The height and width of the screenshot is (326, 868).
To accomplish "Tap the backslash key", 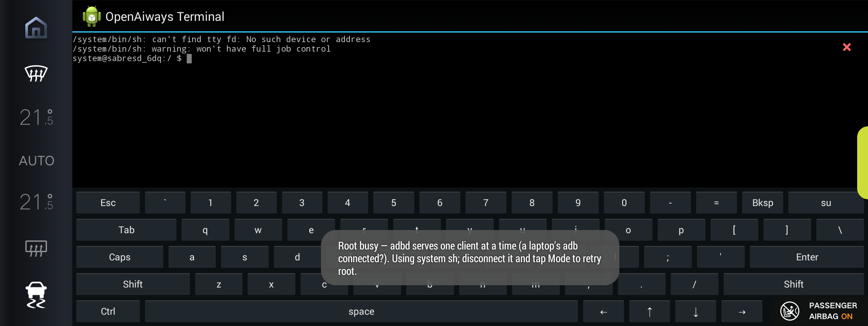I will pyautogui.click(x=840, y=230).
